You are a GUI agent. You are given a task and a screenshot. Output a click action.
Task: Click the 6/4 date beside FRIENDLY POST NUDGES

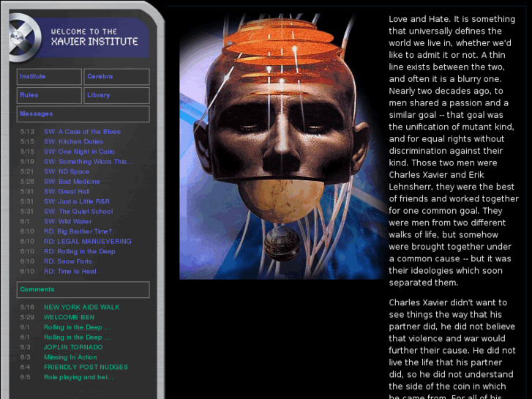pyautogui.click(x=25, y=368)
